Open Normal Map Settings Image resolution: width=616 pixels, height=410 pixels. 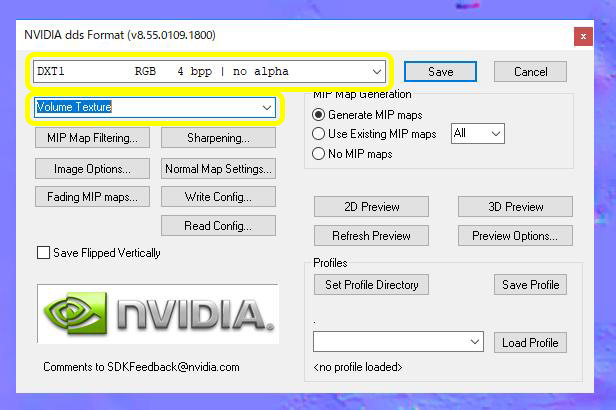pyautogui.click(x=218, y=169)
